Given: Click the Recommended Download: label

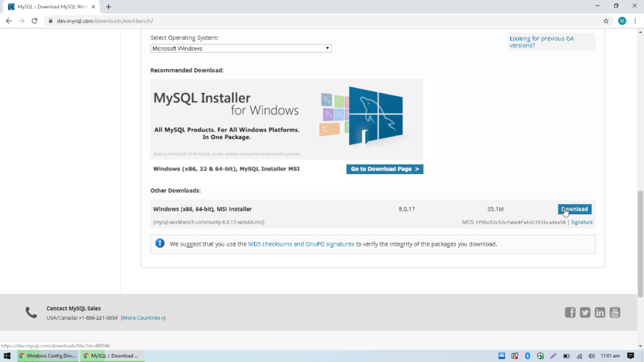Looking at the screenshot, I should point(187,70).
